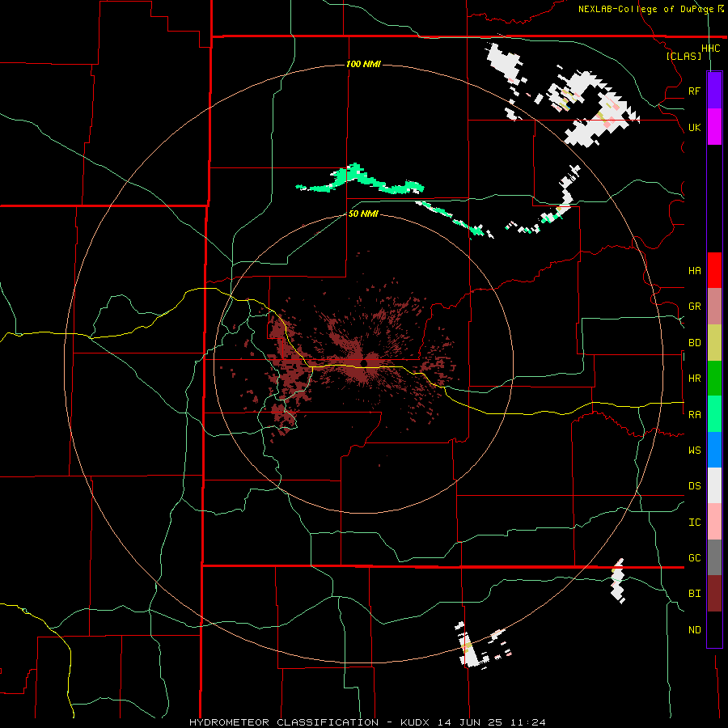Click the 100 NMI range ring label

tap(363, 64)
